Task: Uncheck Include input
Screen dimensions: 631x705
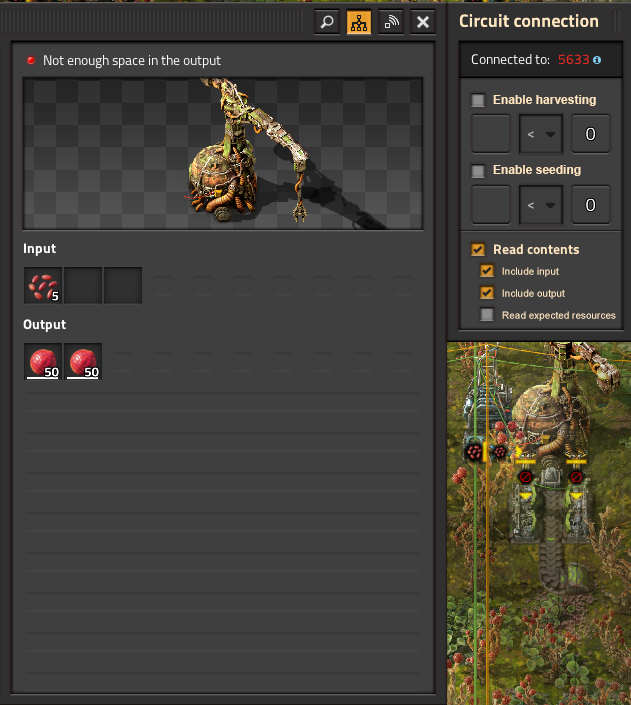Action: 487,271
